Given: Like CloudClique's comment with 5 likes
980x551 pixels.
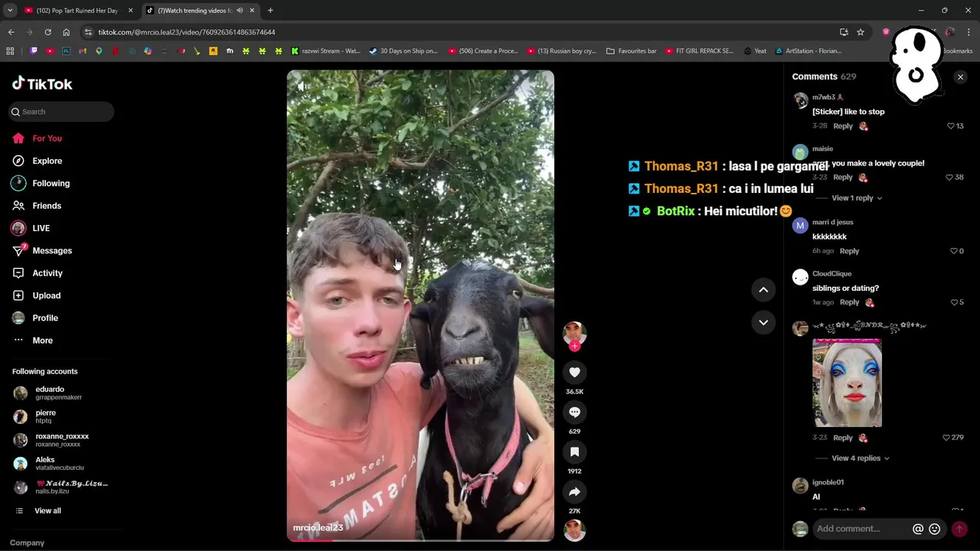Looking at the screenshot, I should pyautogui.click(x=954, y=302).
